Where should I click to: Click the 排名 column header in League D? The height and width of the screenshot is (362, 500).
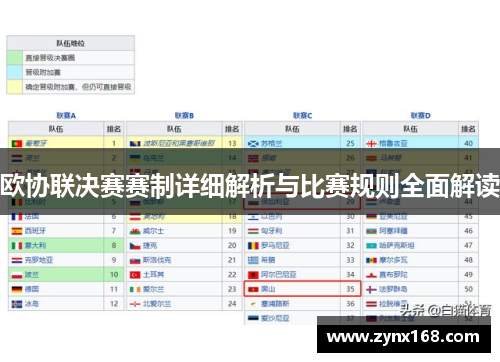point(468,129)
